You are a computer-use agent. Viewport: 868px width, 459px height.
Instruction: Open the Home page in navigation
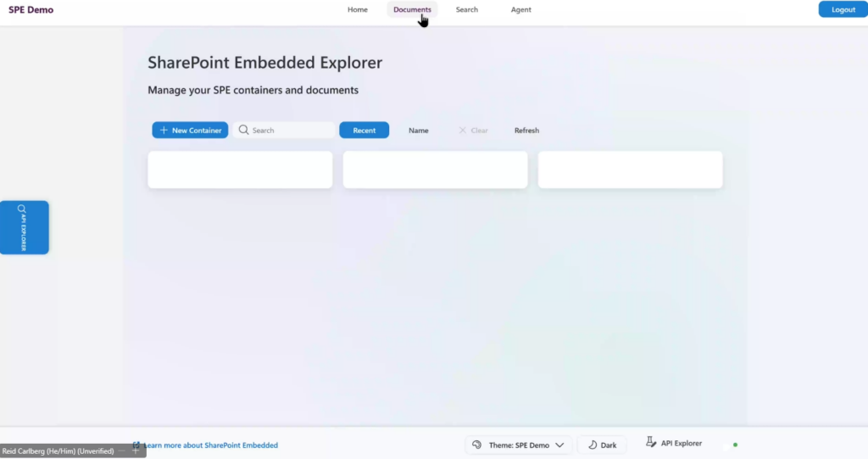point(357,9)
